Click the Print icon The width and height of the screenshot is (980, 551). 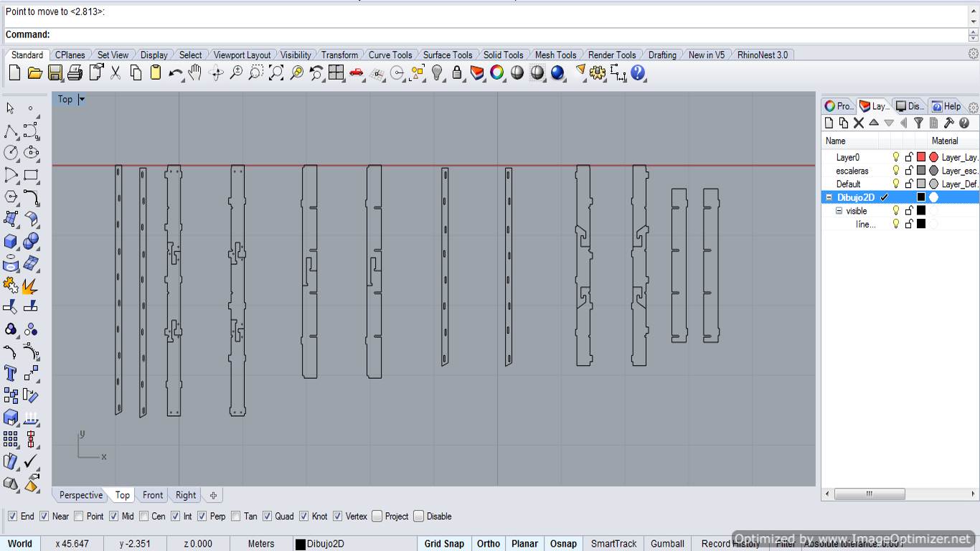click(75, 72)
